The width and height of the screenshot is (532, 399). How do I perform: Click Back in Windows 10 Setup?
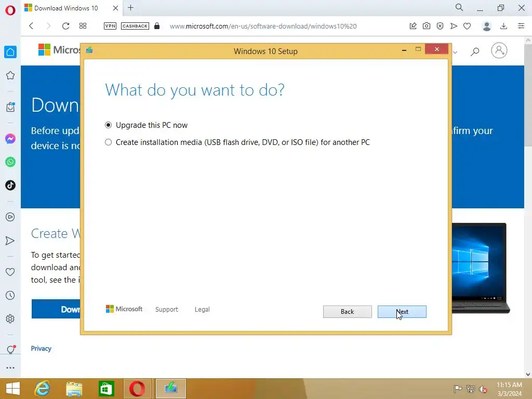347,312
